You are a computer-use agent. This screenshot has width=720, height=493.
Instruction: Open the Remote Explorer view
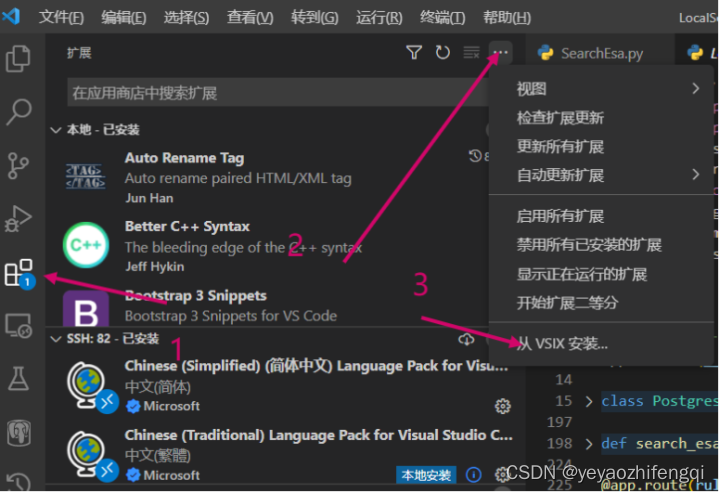pyautogui.click(x=18, y=325)
